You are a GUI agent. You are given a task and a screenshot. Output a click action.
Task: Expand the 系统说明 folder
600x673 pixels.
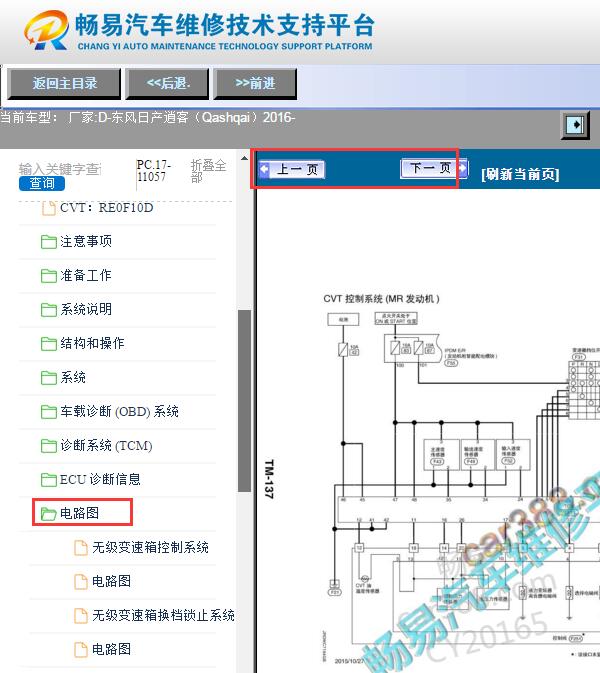[86, 309]
